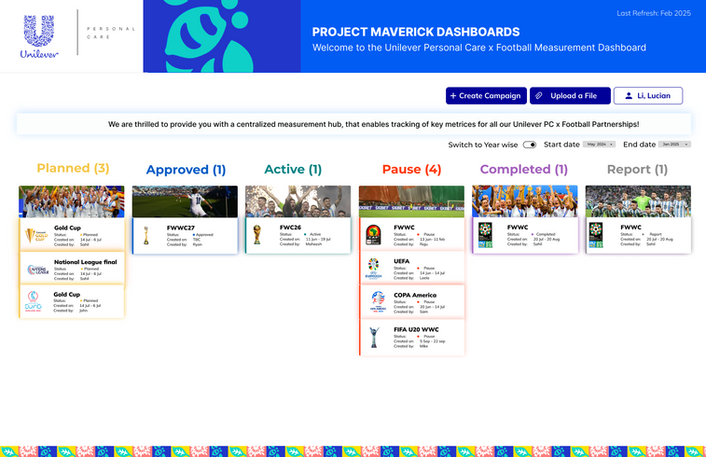Click the FWC26 World Cup trophy icon
This screenshot has height=457, width=706.
click(x=257, y=235)
